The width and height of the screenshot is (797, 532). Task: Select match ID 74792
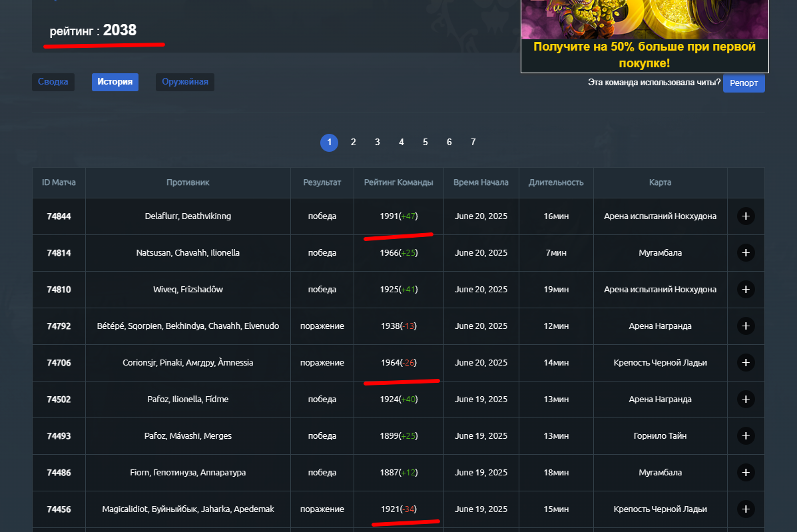(59, 326)
